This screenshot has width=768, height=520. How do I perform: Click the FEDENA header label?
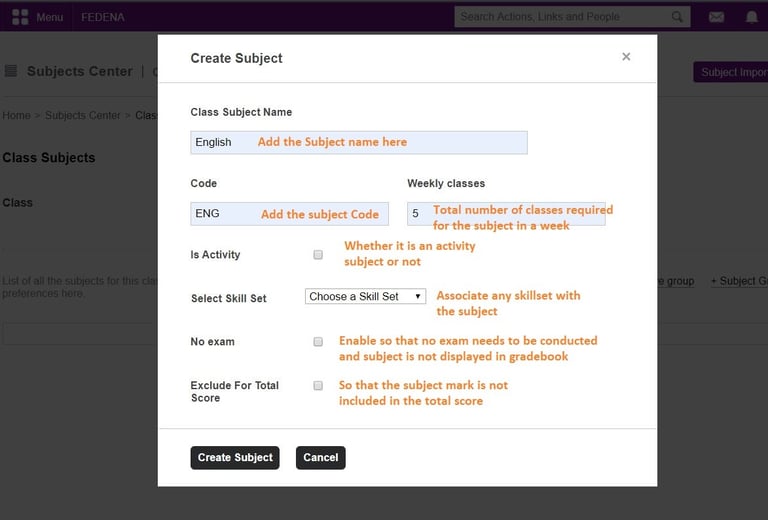point(101,17)
